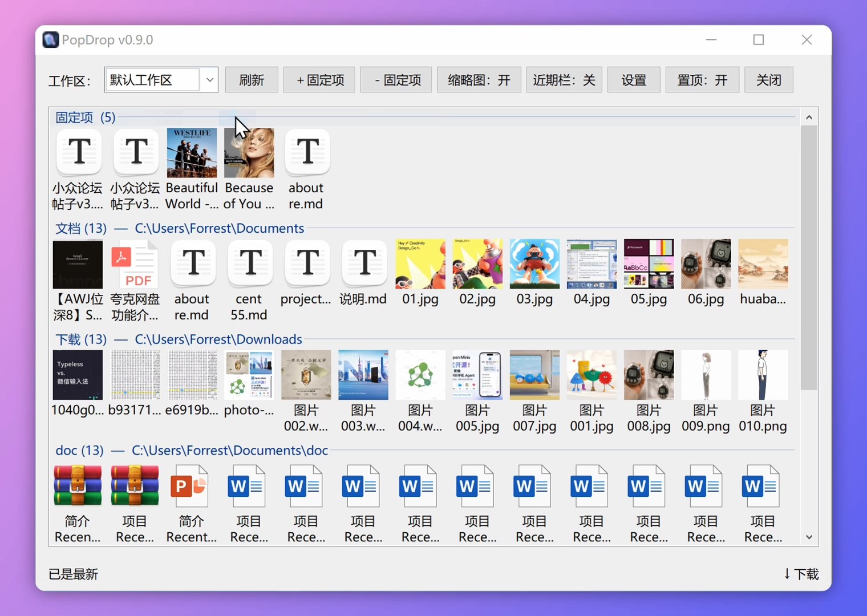Click the PopDrop app icon in title bar

coord(51,40)
